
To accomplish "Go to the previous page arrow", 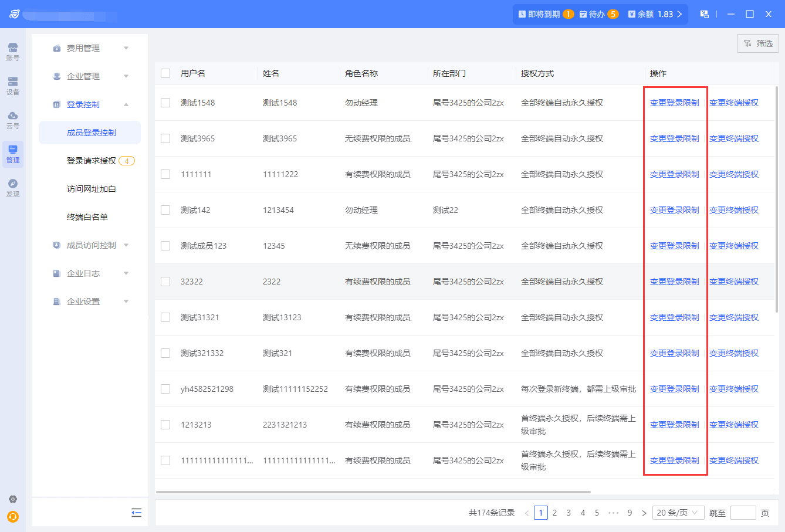I will click(527, 513).
